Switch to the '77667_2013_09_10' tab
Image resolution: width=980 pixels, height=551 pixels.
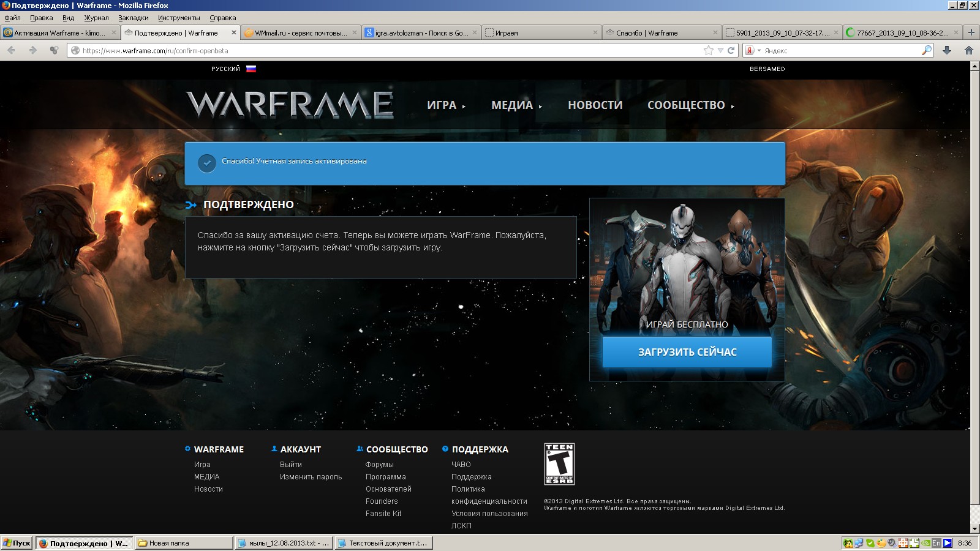(x=902, y=33)
